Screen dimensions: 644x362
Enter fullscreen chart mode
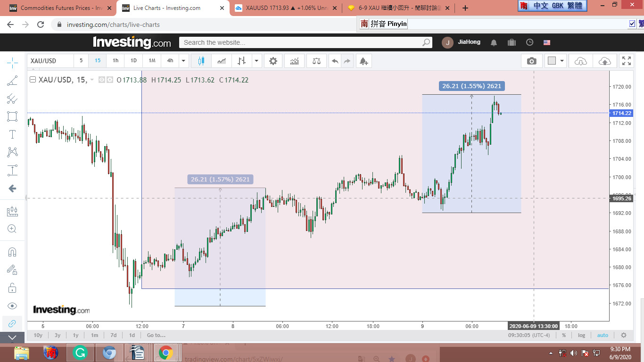pos(626,61)
